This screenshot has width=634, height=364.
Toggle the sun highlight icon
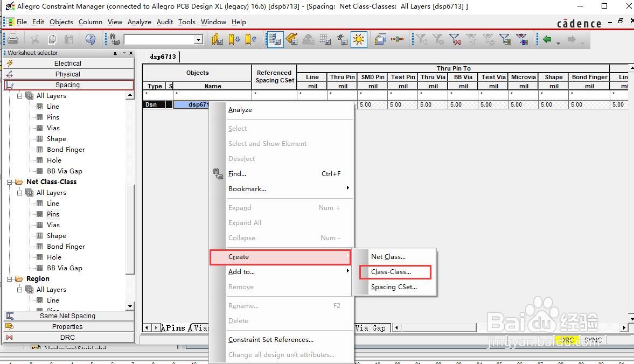(359, 39)
